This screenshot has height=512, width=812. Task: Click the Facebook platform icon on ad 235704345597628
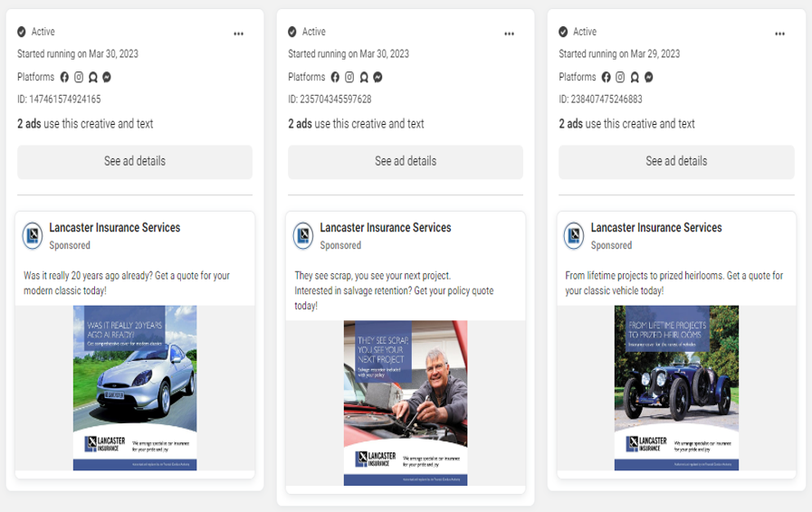[335, 77]
